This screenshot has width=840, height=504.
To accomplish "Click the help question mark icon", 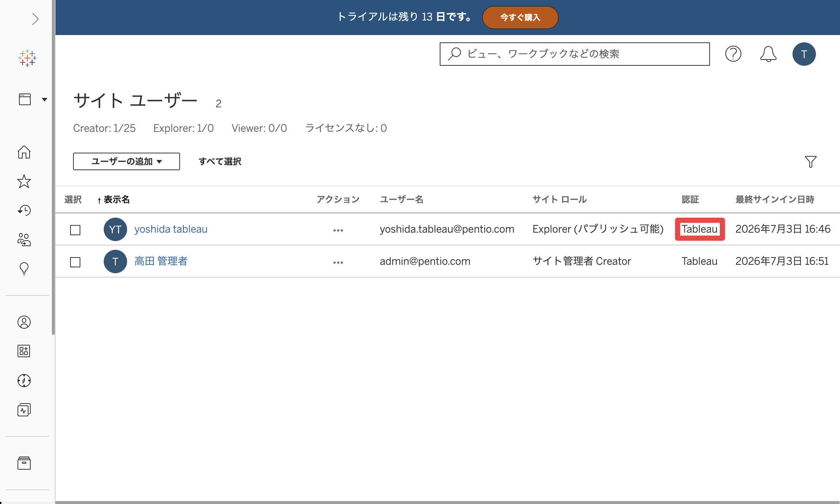I will pos(733,54).
